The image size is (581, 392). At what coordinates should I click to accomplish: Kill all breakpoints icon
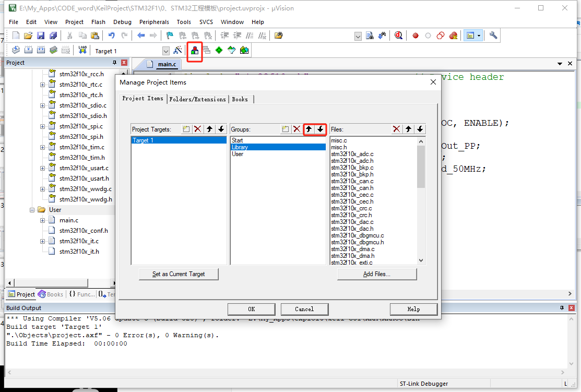point(453,35)
